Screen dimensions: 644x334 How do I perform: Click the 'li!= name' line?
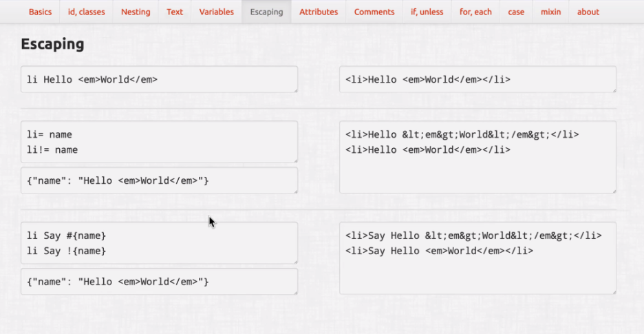pyautogui.click(x=52, y=149)
